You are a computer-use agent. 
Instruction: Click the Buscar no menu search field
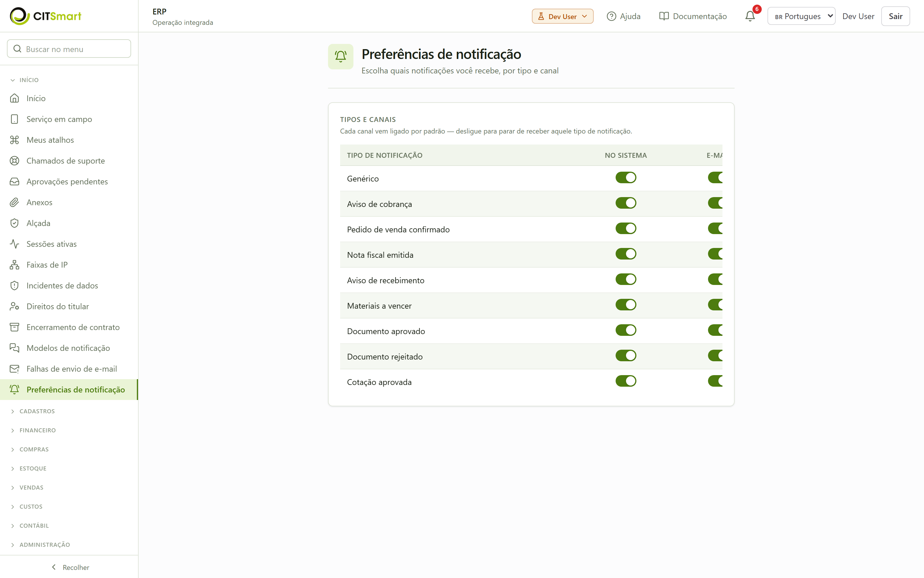pos(69,49)
